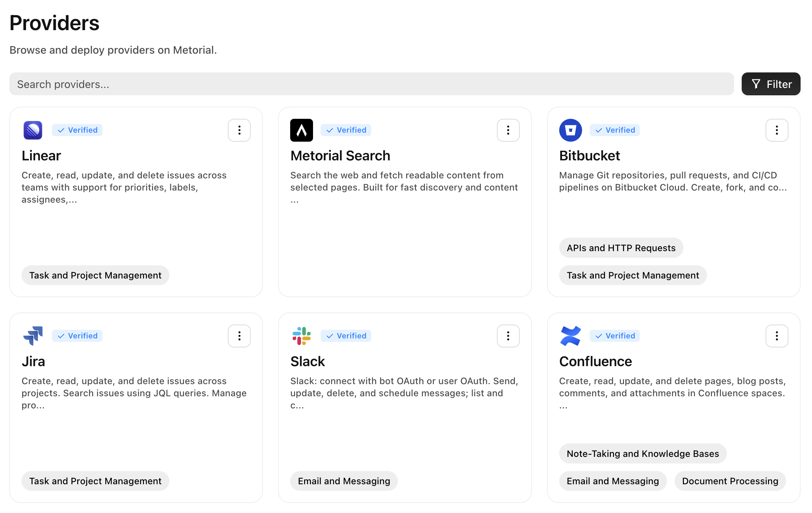
Task: Click the Verified badge on Bitbucket card
Action: pos(615,130)
